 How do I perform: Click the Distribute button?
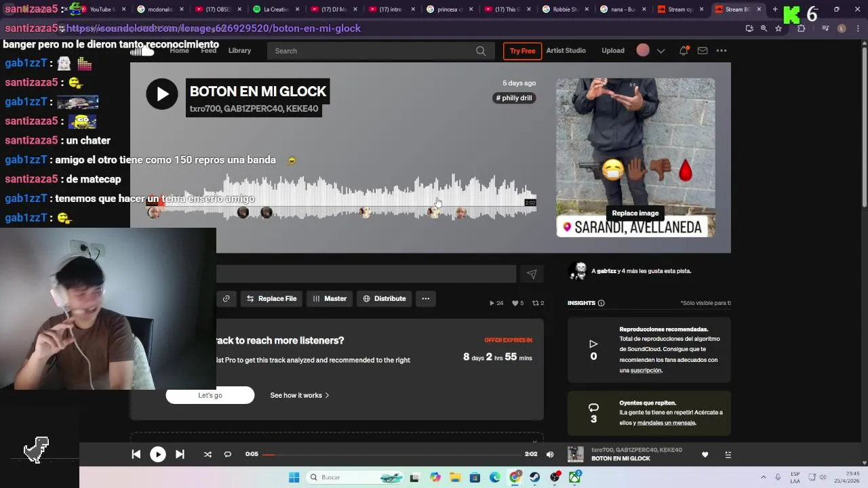coord(384,298)
